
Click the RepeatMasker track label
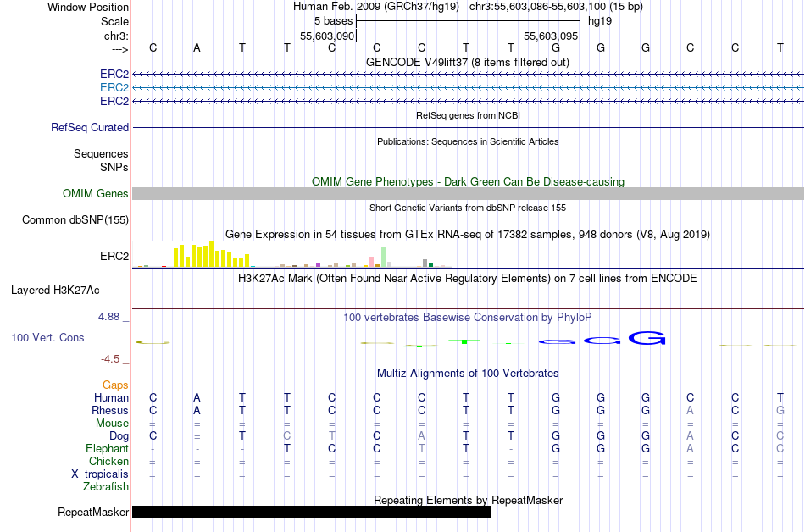[93, 512]
